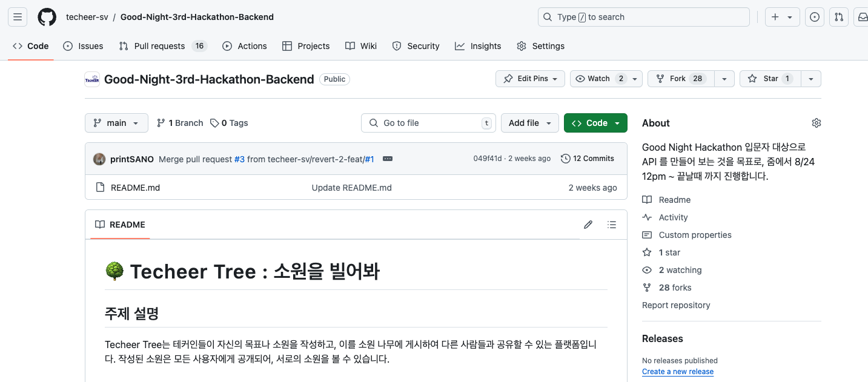Screen dimensions: 868x382
Task: Open the commit message ellipsis icon
Action: pyautogui.click(x=388, y=159)
